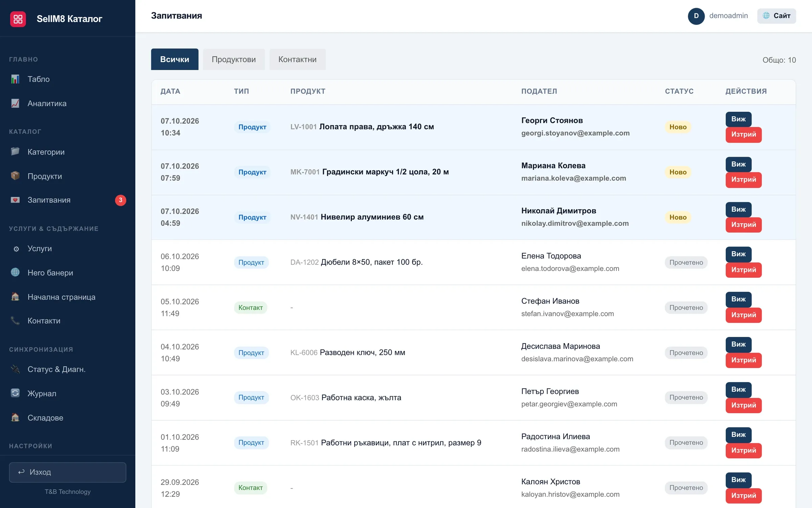Delete Мариана Колева's inquiry
The width and height of the screenshot is (812, 508).
pyautogui.click(x=743, y=180)
